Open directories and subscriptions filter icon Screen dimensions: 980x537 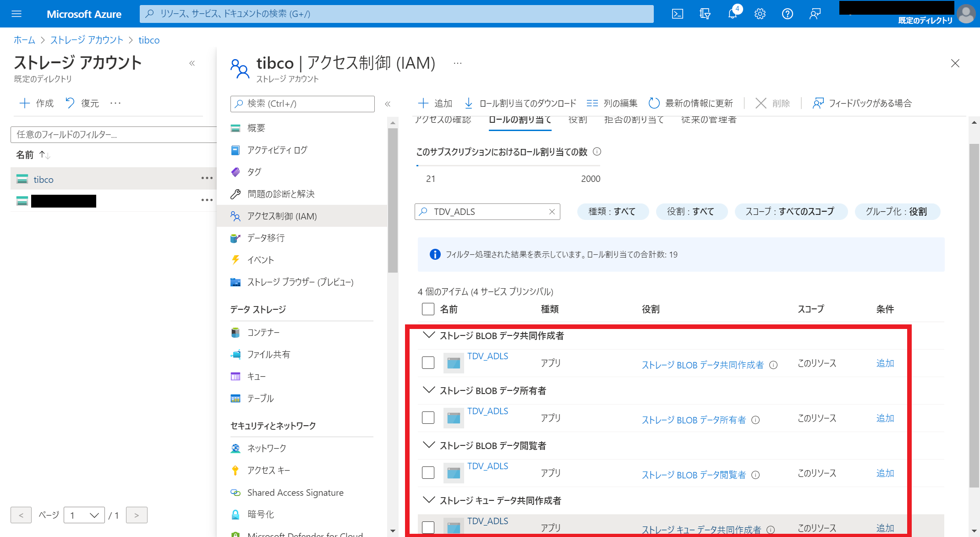(x=705, y=14)
